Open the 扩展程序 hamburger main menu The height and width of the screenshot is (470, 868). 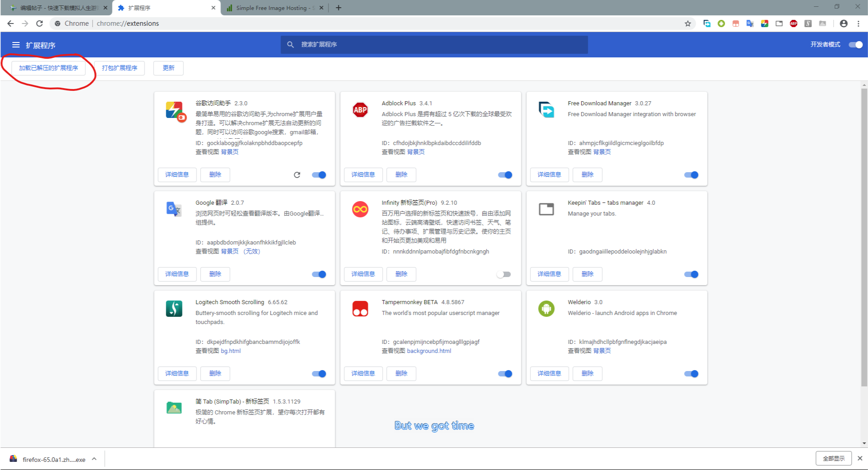16,45
